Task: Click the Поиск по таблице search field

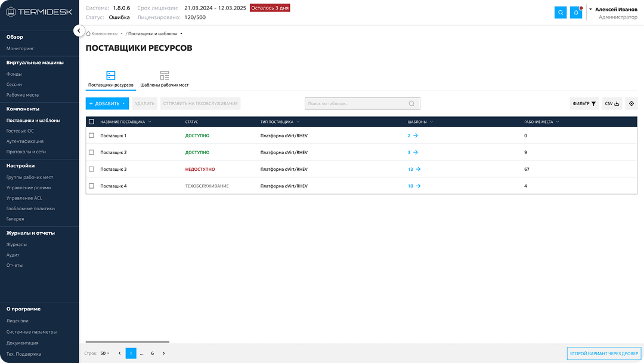Action: pos(357,104)
